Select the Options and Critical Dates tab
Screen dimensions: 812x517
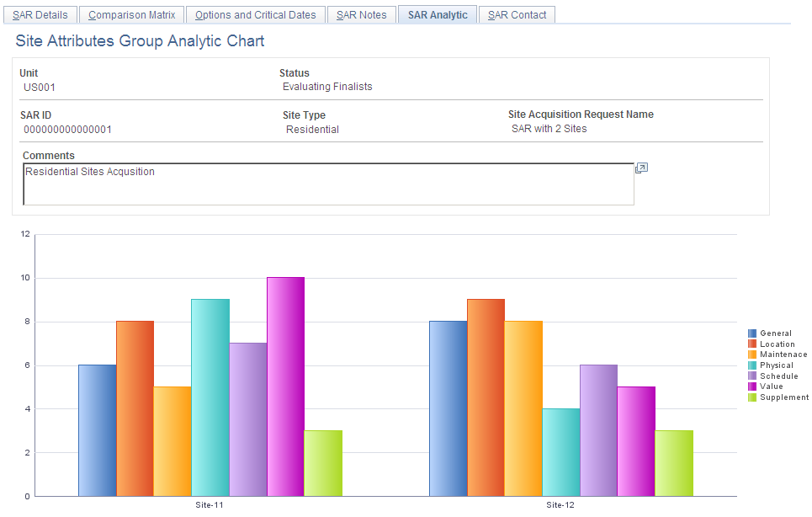[255, 14]
